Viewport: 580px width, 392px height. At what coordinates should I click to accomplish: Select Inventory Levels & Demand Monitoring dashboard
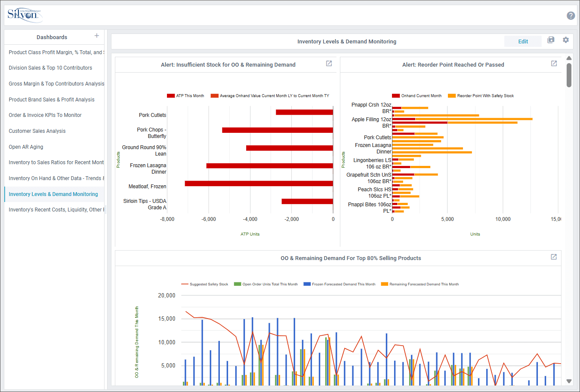(54, 194)
